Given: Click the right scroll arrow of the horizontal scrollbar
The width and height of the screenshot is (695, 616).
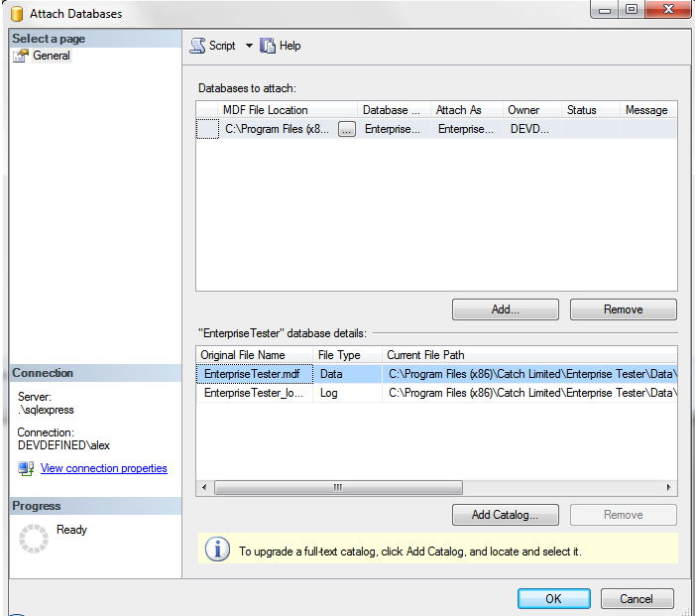Looking at the screenshot, I should click(x=669, y=487).
